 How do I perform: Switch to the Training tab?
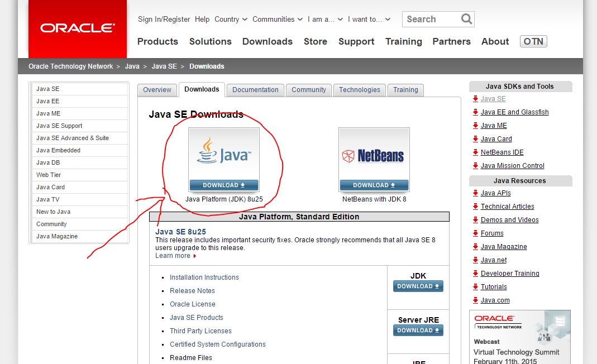tap(405, 90)
